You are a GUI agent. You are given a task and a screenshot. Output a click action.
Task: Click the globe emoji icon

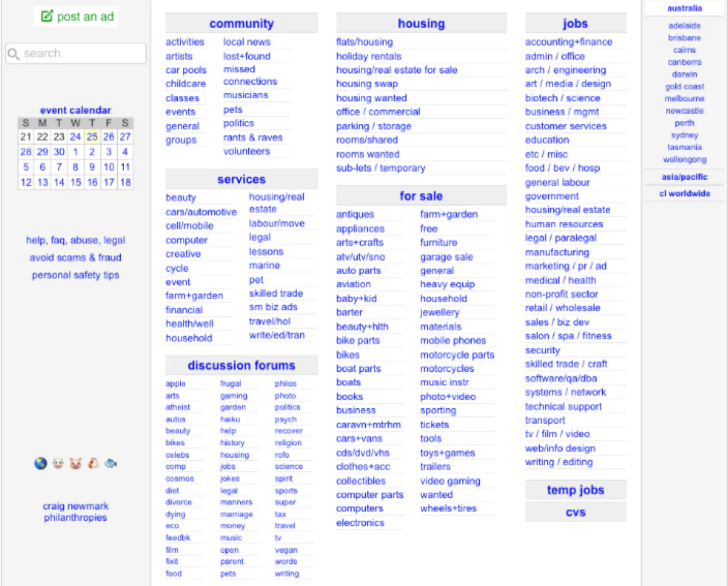coord(41,464)
